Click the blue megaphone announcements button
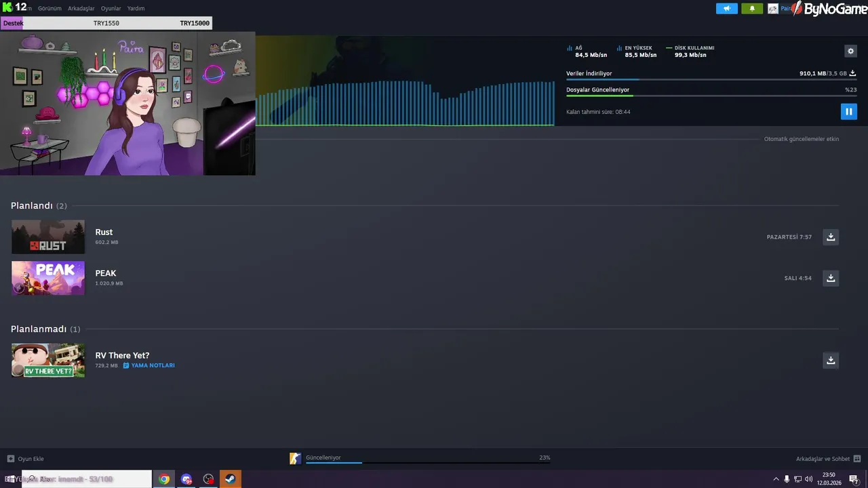 726,9
